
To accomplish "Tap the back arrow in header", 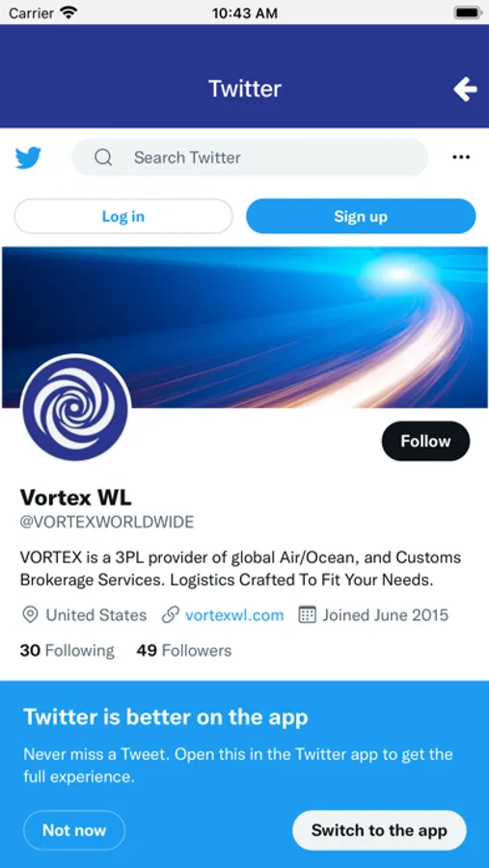I will click(x=465, y=89).
